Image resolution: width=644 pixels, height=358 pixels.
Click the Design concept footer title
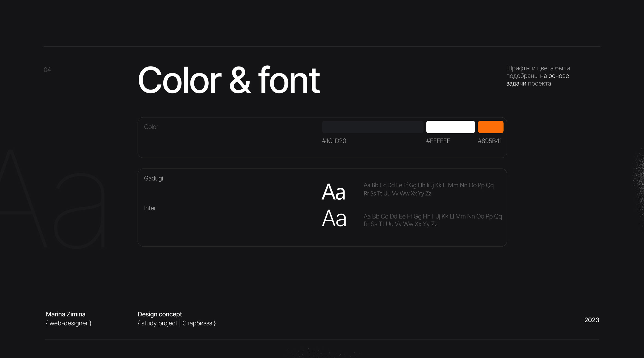[160, 314]
